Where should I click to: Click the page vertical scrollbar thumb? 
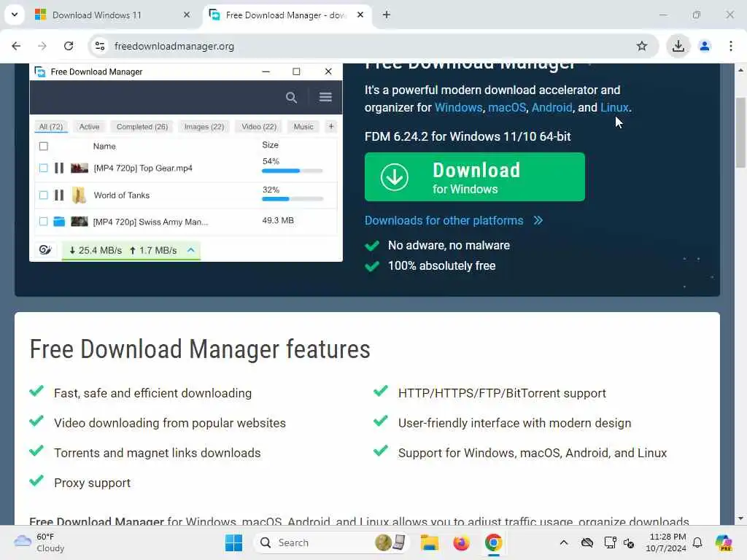740,133
